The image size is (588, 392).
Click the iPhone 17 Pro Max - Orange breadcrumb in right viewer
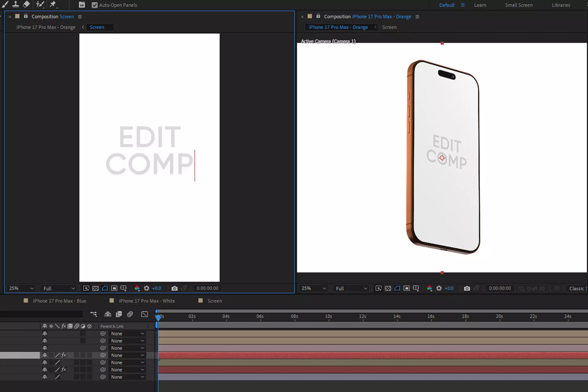point(338,27)
